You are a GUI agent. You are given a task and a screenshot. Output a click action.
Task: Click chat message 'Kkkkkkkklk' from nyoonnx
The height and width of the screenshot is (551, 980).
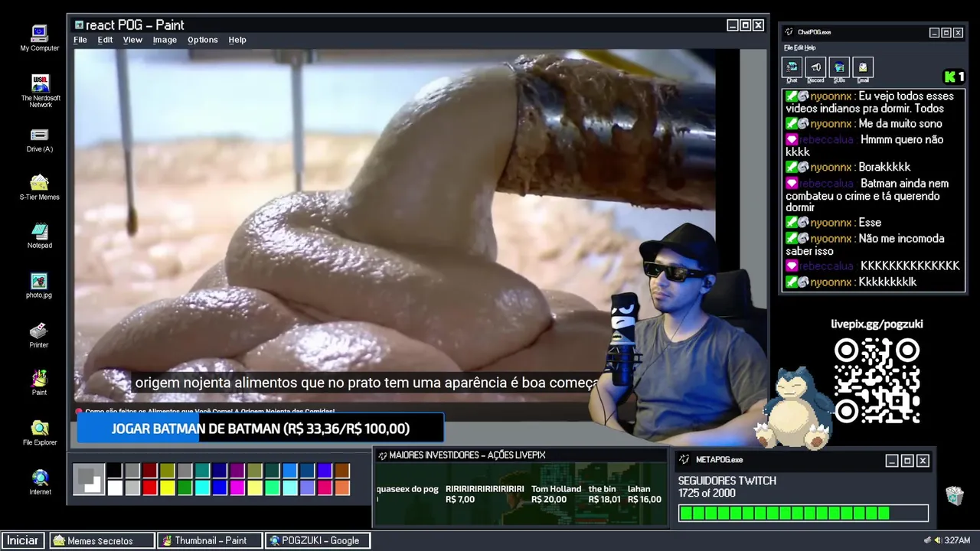click(851, 282)
